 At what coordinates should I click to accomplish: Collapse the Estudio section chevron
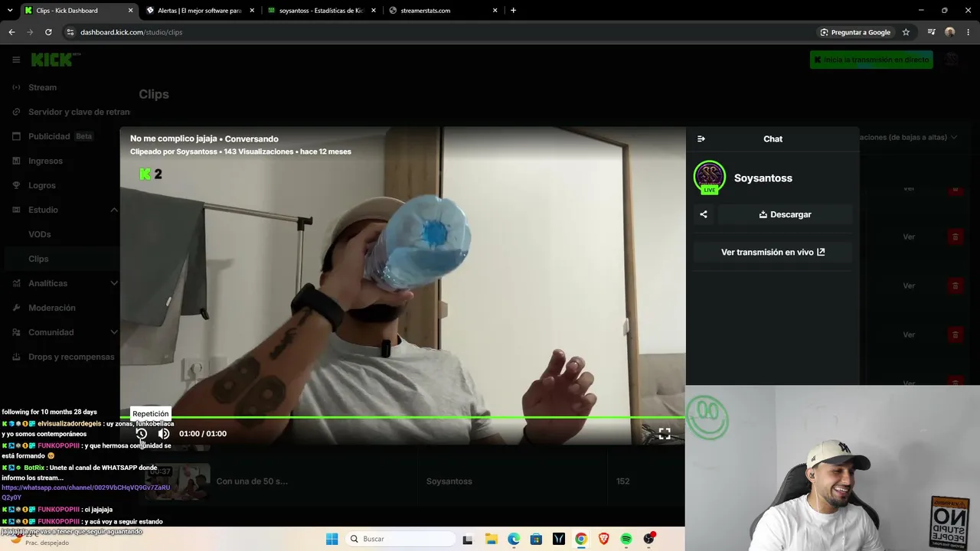(x=114, y=210)
